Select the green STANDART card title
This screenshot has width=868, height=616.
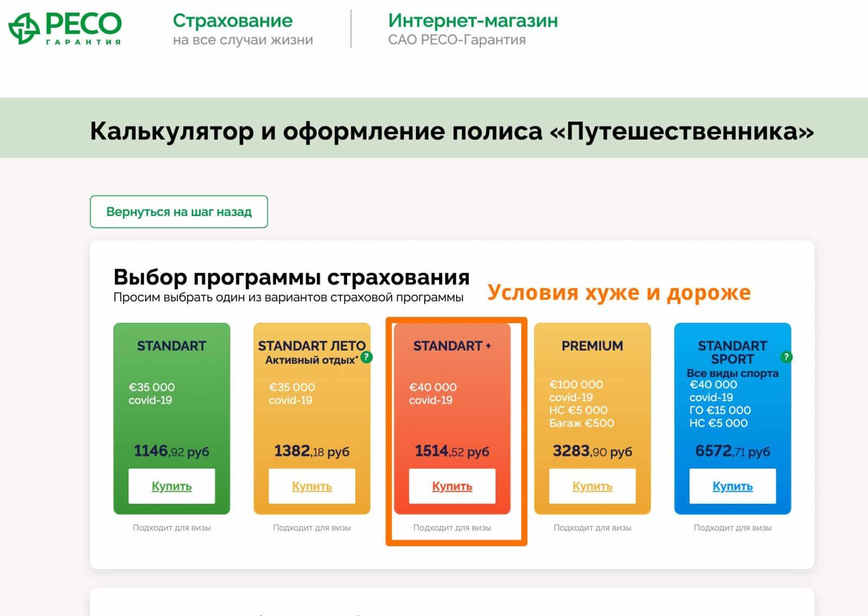[x=171, y=346]
